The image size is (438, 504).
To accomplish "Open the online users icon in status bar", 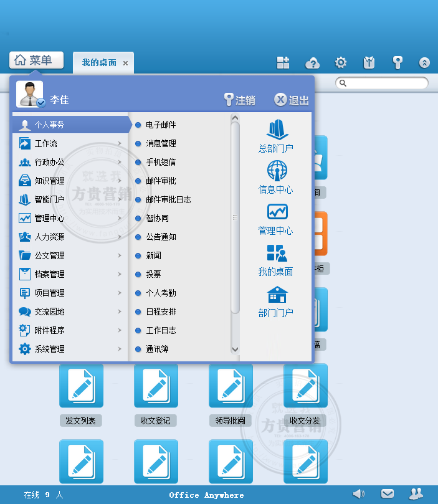I will [x=416, y=493].
